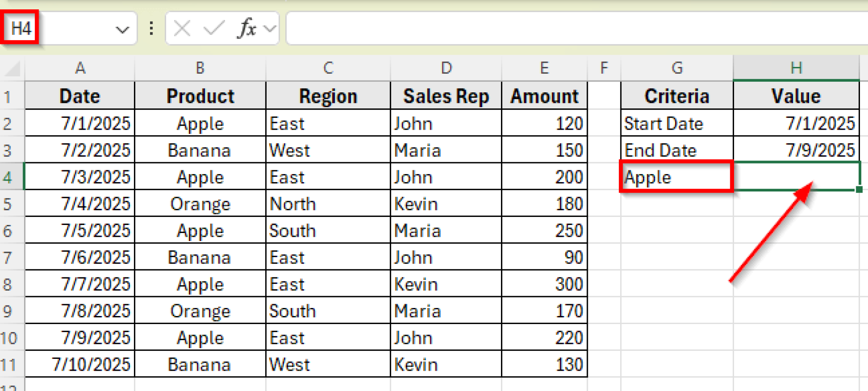Select the Criteria header cell
The height and width of the screenshot is (391, 868).
[x=676, y=96]
